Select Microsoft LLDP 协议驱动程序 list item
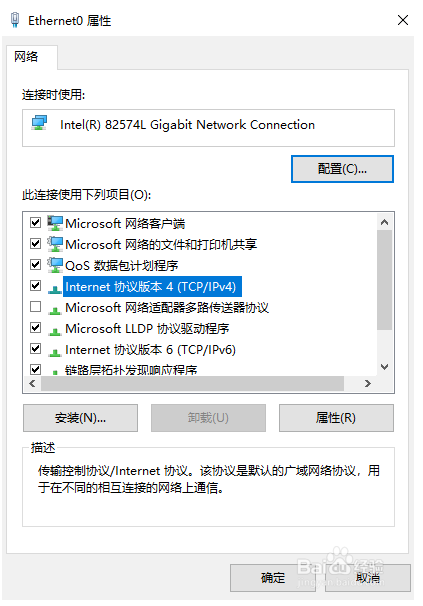This screenshot has height=606, width=423. 147,329
